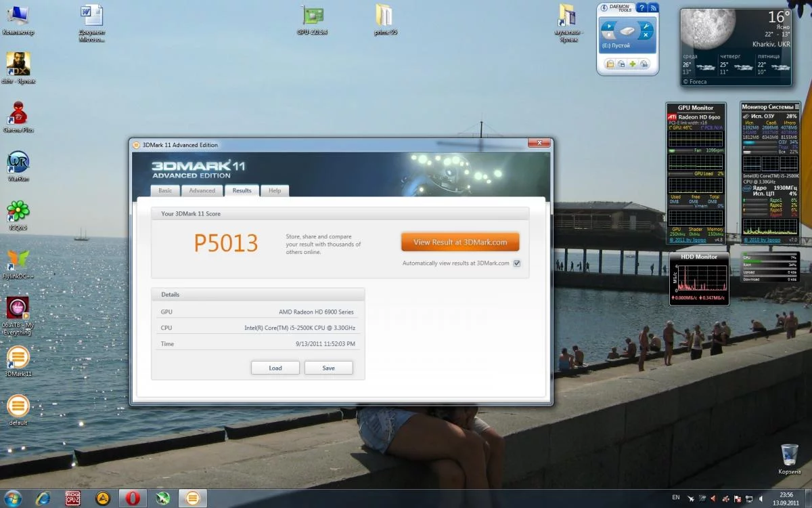Launch ICQ 6.5 from desktop
The width and height of the screenshot is (812, 508).
(x=18, y=214)
